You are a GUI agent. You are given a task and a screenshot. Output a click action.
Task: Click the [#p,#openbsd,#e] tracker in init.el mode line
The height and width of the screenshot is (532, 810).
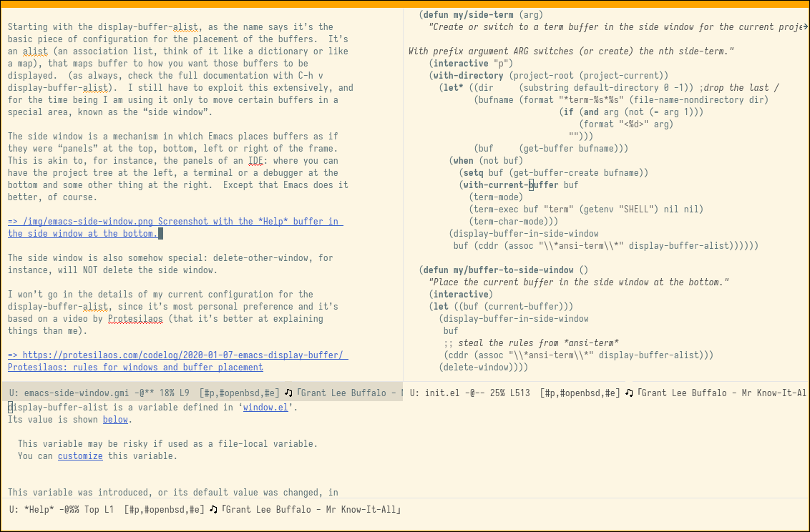pos(580,393)
